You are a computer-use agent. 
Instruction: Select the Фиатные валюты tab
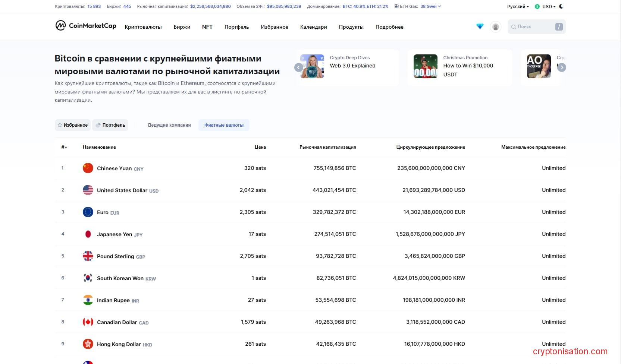224,125
